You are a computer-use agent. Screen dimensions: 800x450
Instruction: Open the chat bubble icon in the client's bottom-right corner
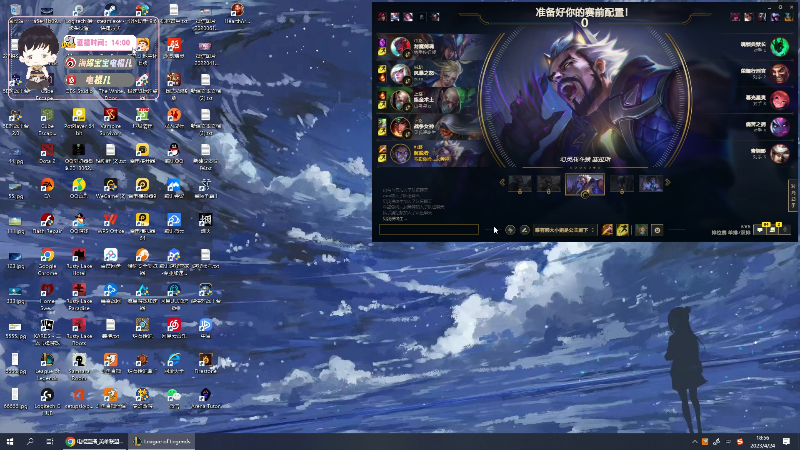click(760, 230)
